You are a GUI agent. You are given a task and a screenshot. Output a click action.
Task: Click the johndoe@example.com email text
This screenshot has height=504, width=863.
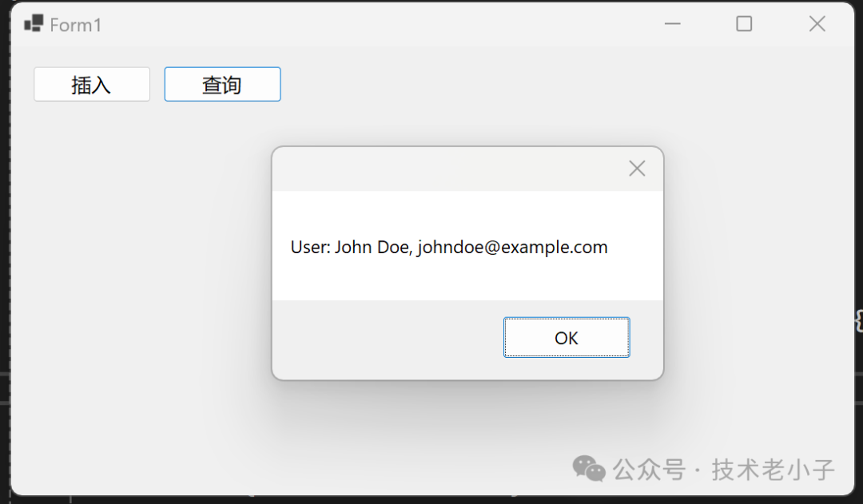point(512,248)
